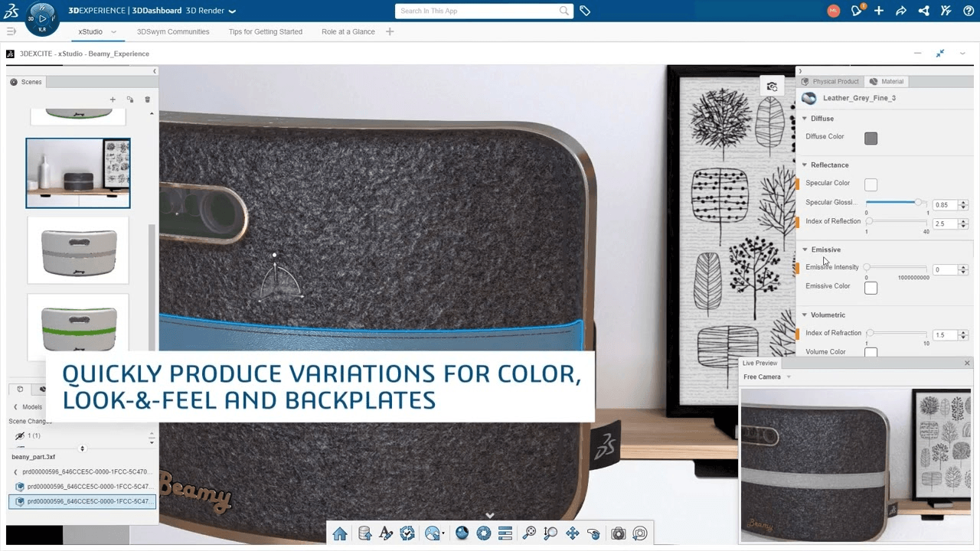Viewport: 980px width, 551px height.
Task: Click the Diffuse Color swatch
Action: point(871,138)
